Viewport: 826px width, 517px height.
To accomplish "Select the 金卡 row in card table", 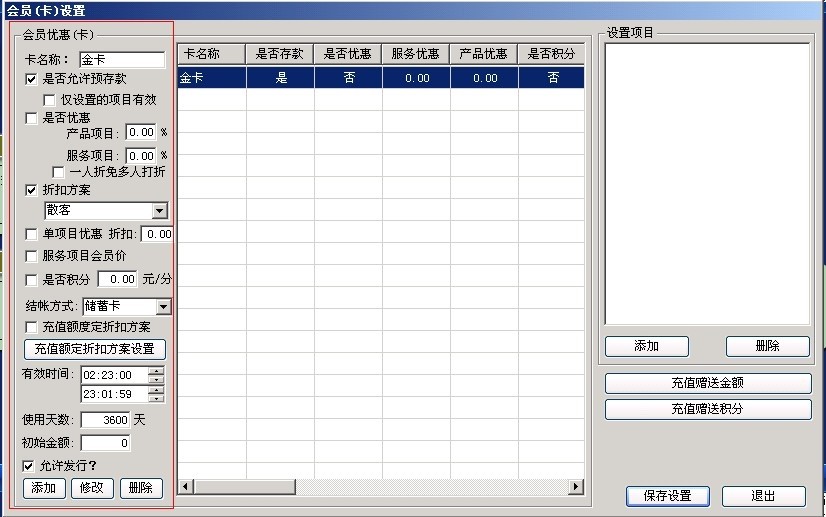I will tap(381, 78).
